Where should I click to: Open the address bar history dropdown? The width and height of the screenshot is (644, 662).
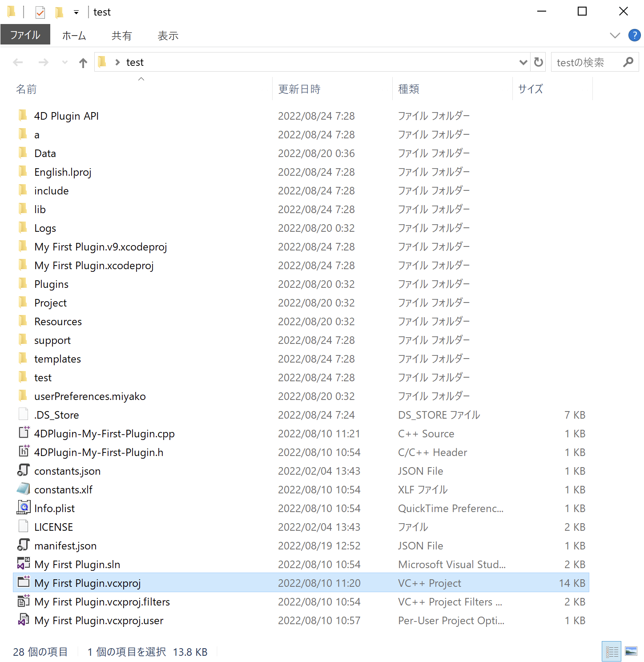point(523,62)
